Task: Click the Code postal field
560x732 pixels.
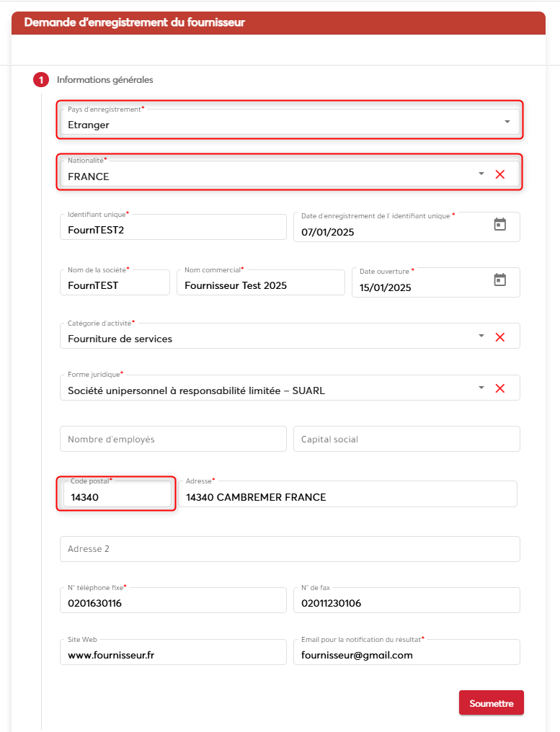Action: [x=117, y=496]
